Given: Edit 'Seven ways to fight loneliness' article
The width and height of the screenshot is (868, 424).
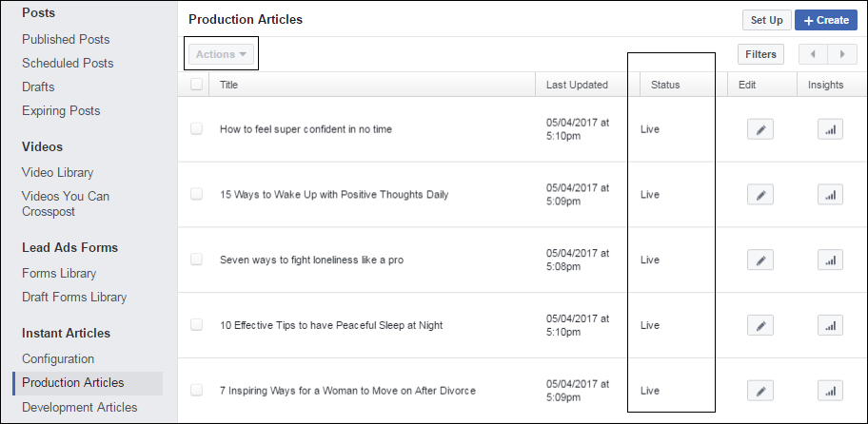Looking at the screenshot, I should tap(760, 260).
